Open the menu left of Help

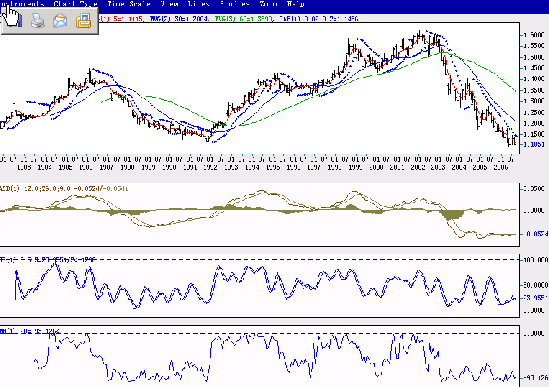click(269, 4)
